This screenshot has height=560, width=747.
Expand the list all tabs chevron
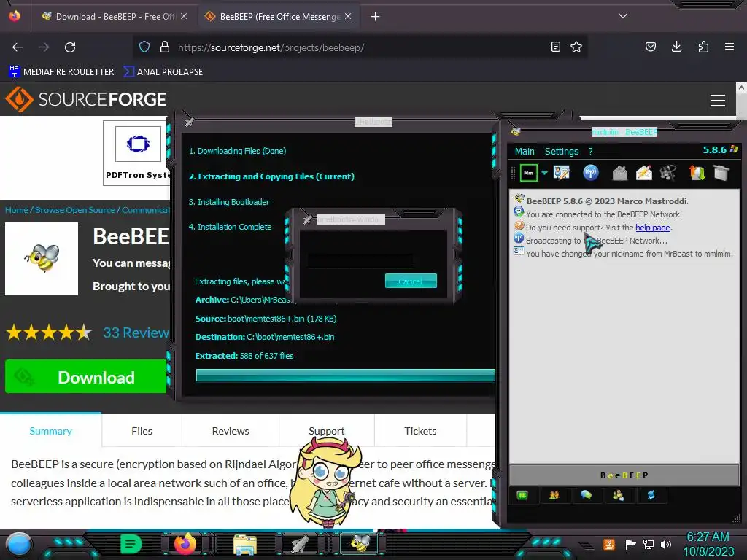623,16
